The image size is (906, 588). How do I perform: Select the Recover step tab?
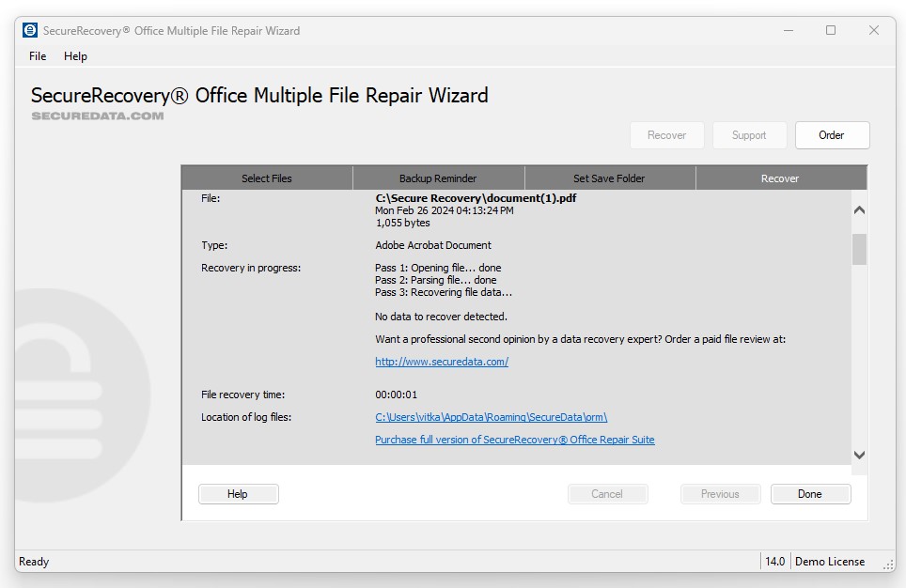(x=780, y=178)
